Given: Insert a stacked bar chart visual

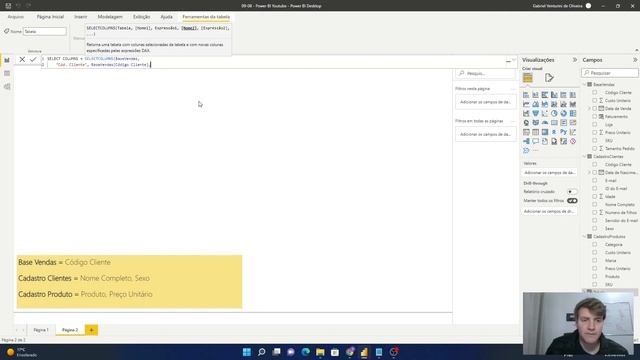Looking at the screenshot, I should 526,95.
